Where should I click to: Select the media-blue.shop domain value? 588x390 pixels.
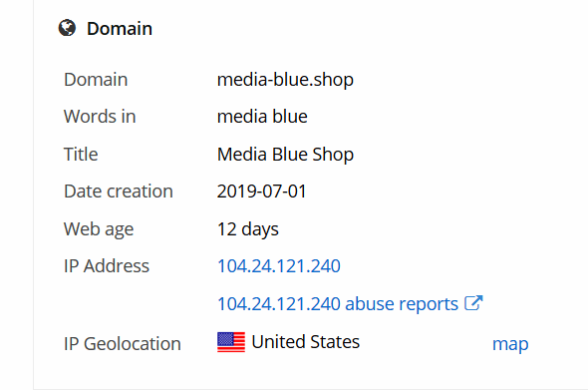pyautogui.click(x=285, y=80)
